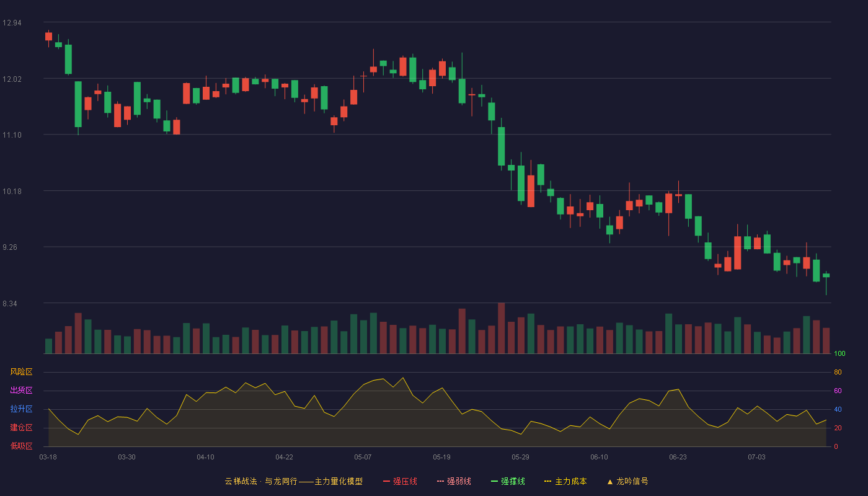Image resolution: width=868 pixels, height=496 pixels.
Task: Click the tallest red volume bar
Action: point(502,328)
